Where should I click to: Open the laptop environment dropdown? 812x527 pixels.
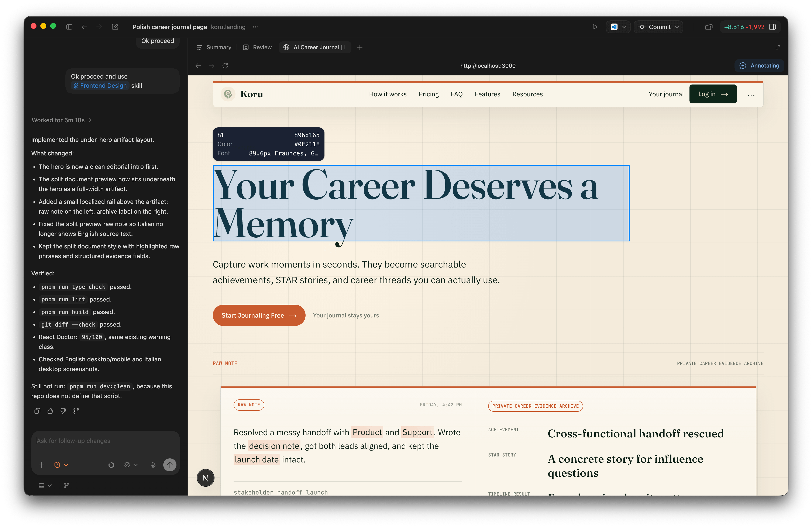tap(45, 485)
